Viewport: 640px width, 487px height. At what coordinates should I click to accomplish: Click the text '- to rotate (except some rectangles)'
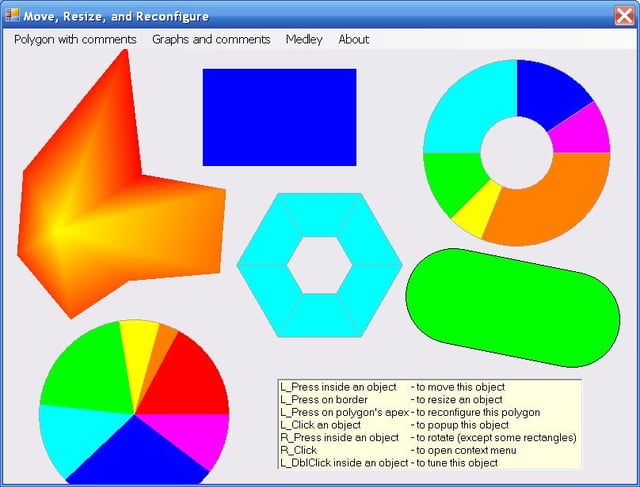[x=494, y=438]
